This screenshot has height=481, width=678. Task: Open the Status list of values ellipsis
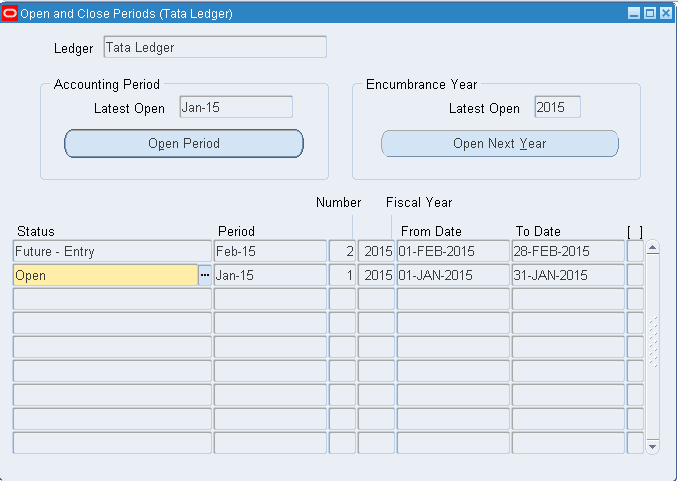point(205,275)
